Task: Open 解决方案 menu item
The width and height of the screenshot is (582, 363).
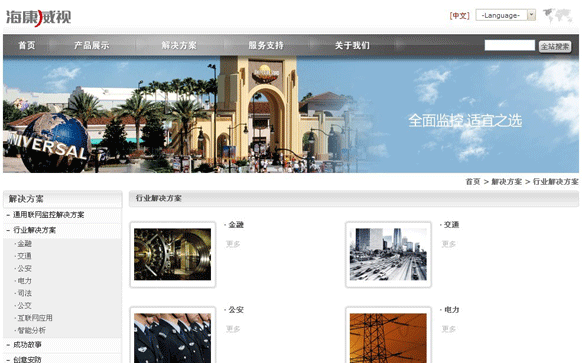Action: pyautogui.click(x=179, y=45)
